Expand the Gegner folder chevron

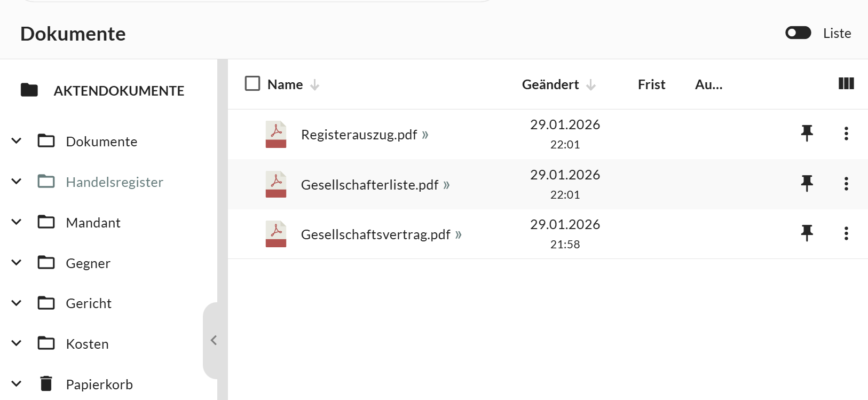point(16,262)
